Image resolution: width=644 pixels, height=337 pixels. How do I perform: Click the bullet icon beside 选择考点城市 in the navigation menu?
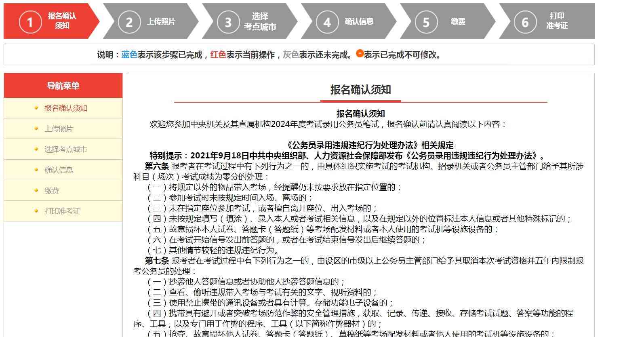pyautogui.click(x=36, y=149)
